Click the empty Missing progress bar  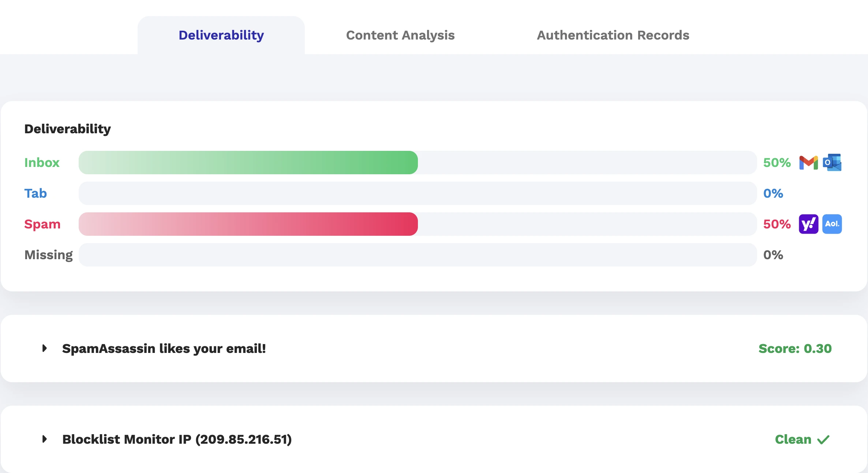point(418,255)
